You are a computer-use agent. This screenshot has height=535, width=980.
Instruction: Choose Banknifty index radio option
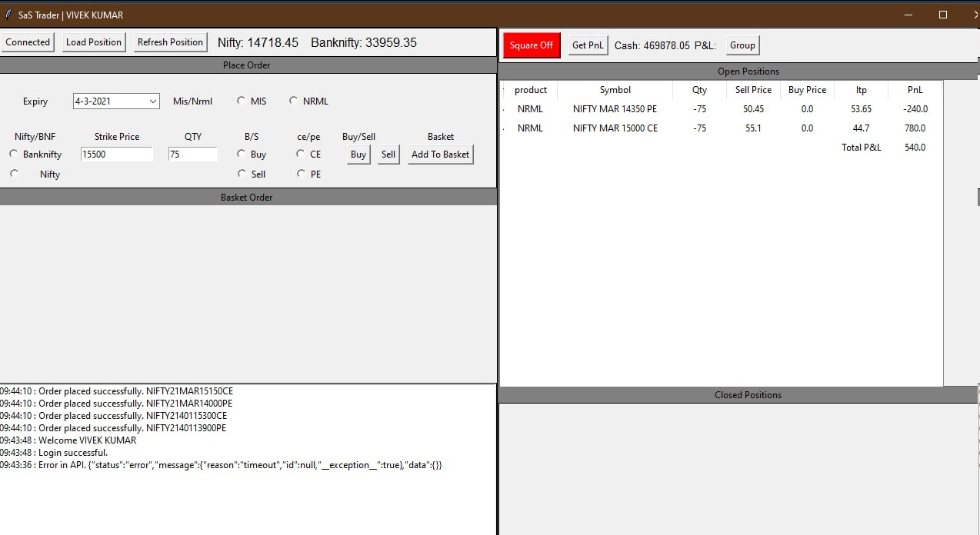[x=14, y=155]
